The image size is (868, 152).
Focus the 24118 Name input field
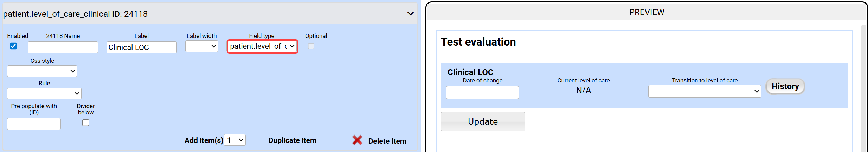63,47
